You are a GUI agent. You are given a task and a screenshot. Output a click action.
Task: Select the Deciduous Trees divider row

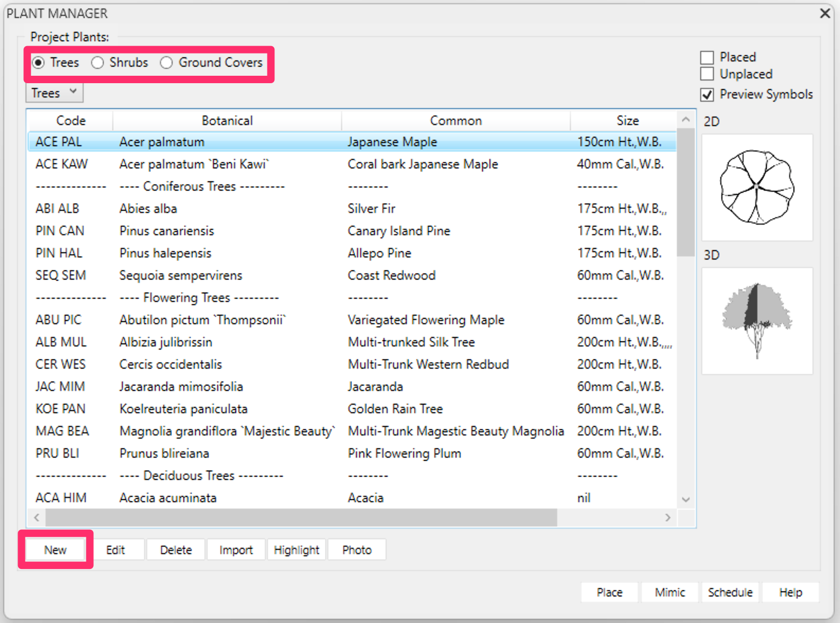[352, 476]
